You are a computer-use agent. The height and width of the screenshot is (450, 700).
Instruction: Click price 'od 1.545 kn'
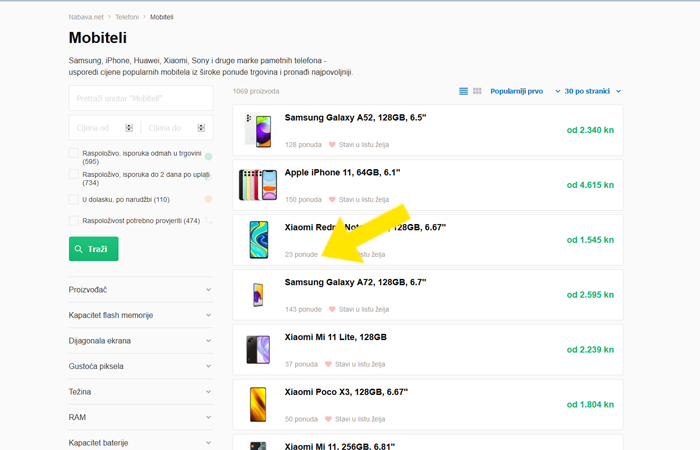[590, 240]
